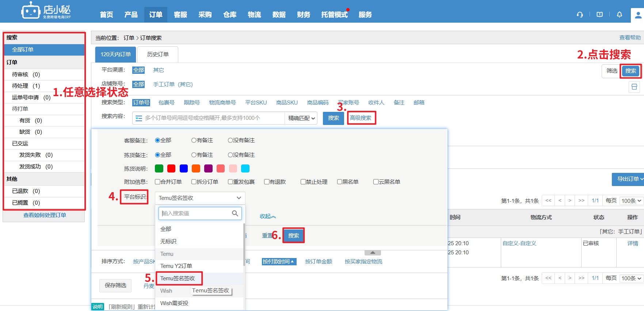Select 有备注 radio for 客服备注
The width and height of the screenshot is (644, 311).
(194, 140)
